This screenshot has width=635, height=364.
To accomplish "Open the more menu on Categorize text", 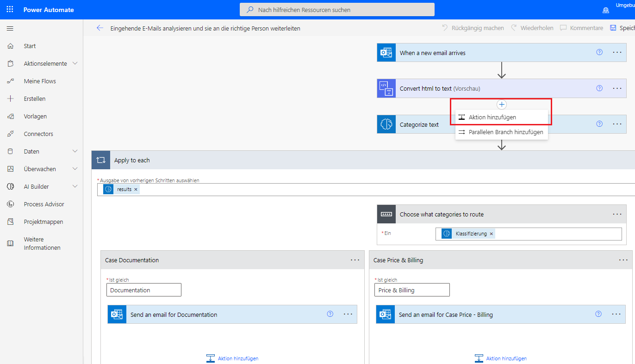I will click(x=617, y=123).
